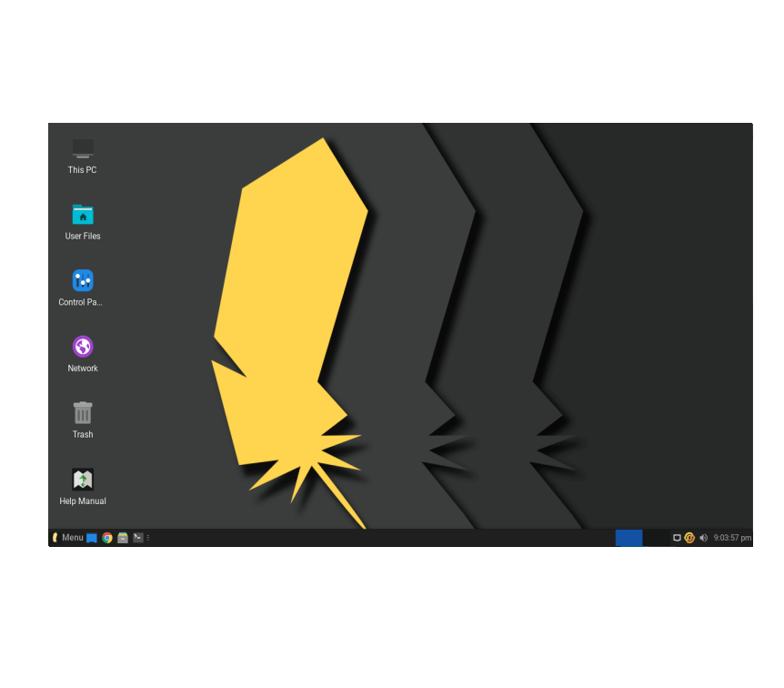Open the orange update notifier icon
The width and height of the screenshot is (784, 688).
coord(689,538)
